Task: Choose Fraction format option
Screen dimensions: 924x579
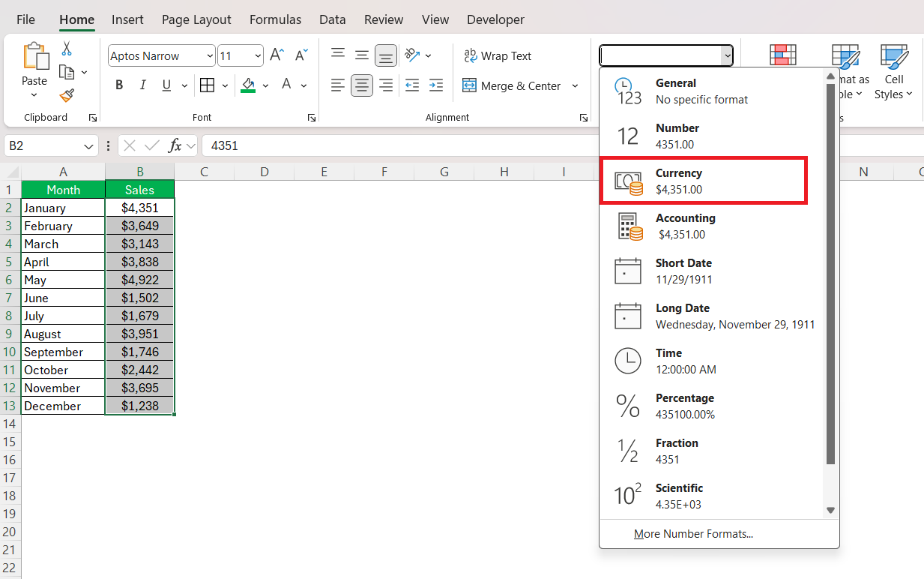Action: tap(712, 451)
